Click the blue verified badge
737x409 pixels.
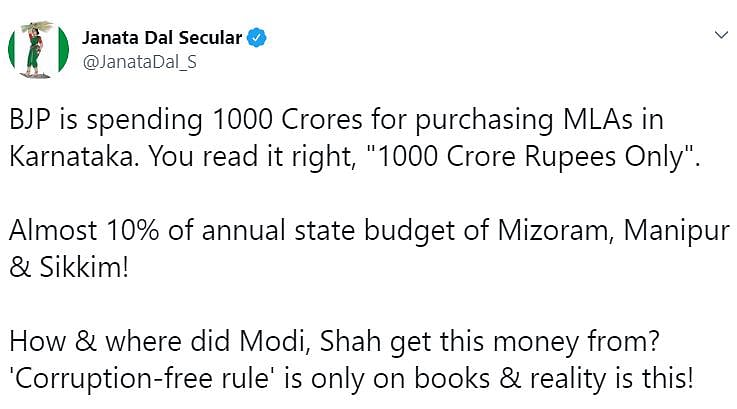point(257,39)
